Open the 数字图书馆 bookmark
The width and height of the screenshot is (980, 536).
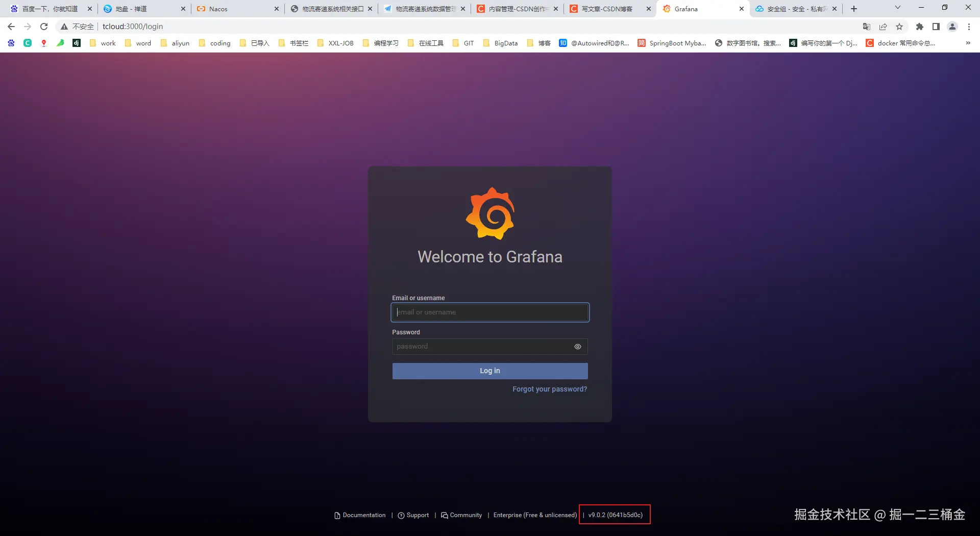(748, 43)
